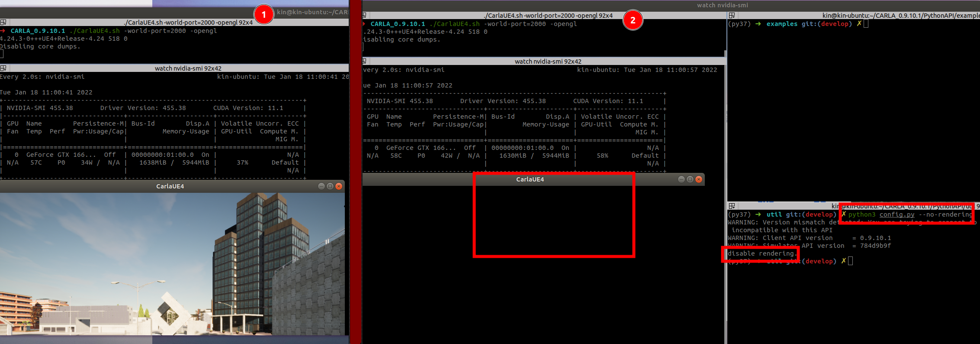Click the '42W' power usage value

(447, 156)
